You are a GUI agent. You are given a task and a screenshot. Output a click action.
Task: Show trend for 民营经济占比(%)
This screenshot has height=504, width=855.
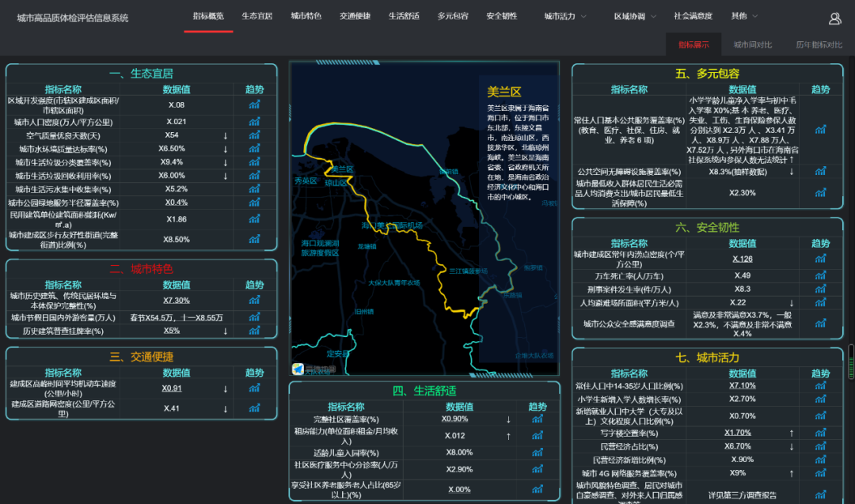[820, 446]
